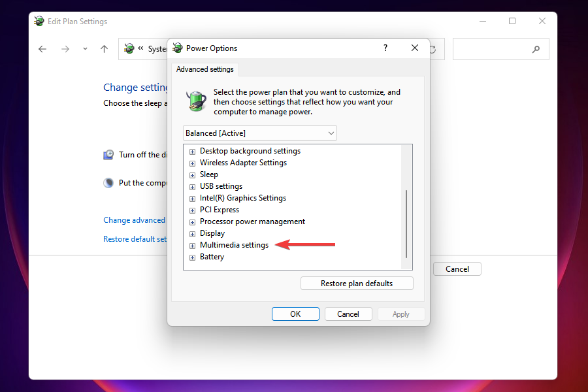Image resolution: width=588 pixels, height=392 pixels.
Task: Click the magnifier search icon
Action: pyautogui.click(x=536, y=49)
